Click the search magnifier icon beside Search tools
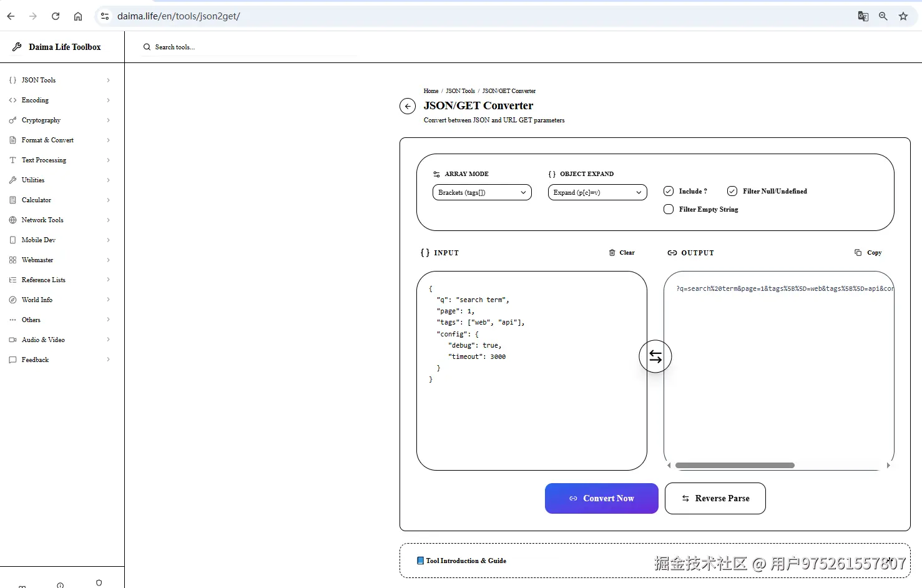The height and width of the screenshot is (588, 922). 147,47
